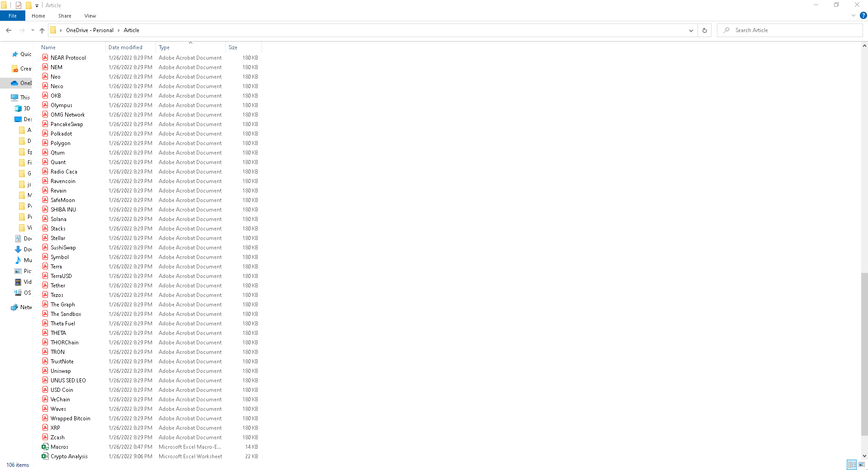This screenshot has height=470, width=868.
Task: Switch to the View ribbon tab
Action: pyautogui.click(x=90, y=15)
